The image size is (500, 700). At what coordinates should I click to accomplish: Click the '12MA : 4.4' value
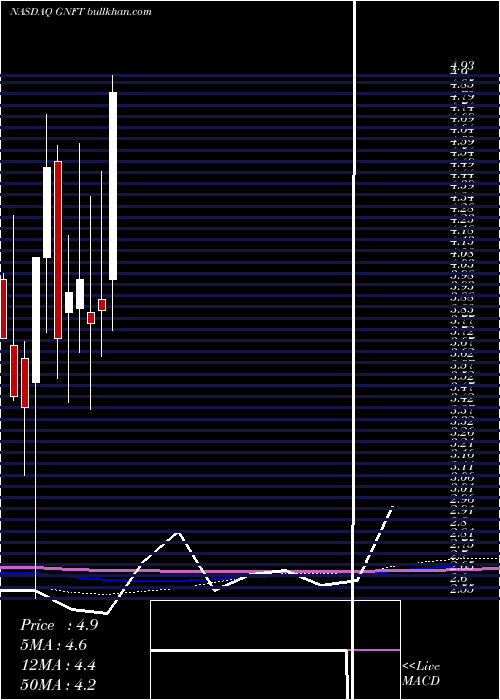point(58,665)
